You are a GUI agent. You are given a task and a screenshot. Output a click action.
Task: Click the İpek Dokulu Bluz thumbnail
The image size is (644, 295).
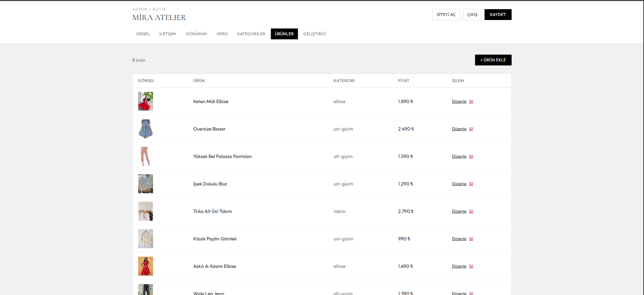pos(146,184)
